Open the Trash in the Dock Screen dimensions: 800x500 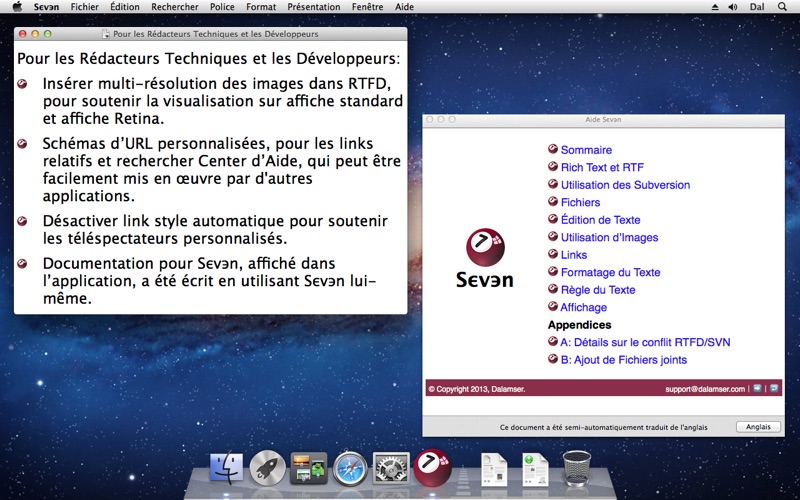577,468
